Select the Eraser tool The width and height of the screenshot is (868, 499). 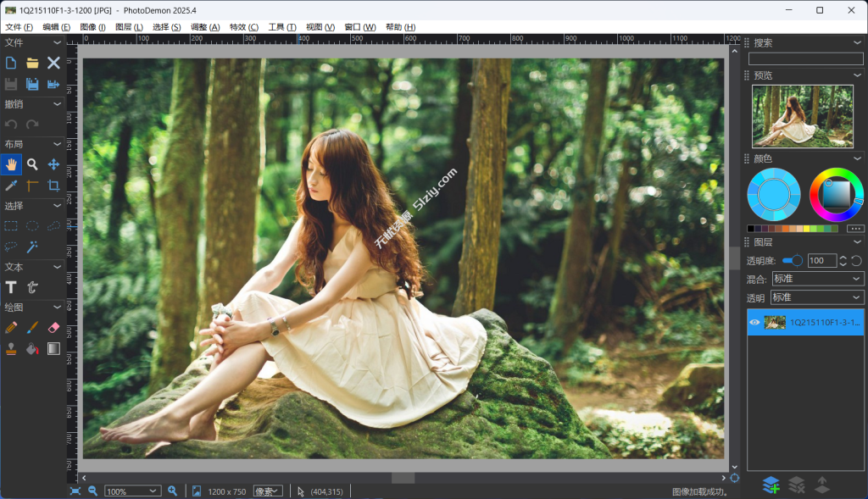click(x=53, y=327)
